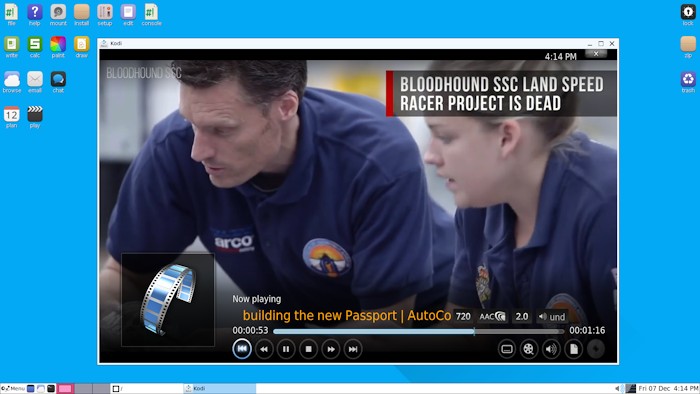Viewport: 700px width, 394px height.
Task: Open the subtitles settings icon
Action: 507,349
